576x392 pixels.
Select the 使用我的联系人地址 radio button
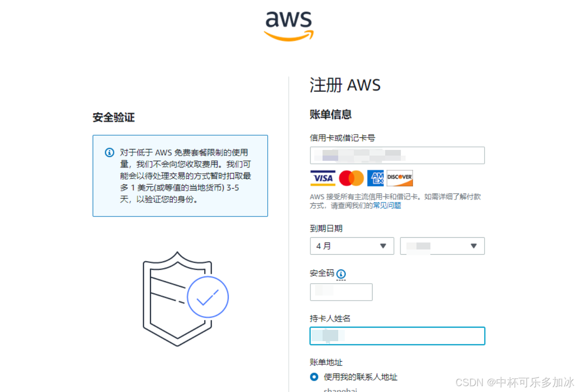click(314, 377)
